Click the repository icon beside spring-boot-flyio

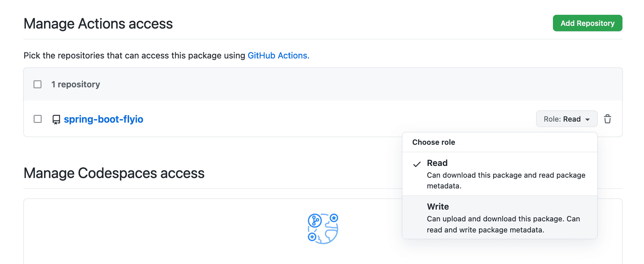click(x=56, y=120)
